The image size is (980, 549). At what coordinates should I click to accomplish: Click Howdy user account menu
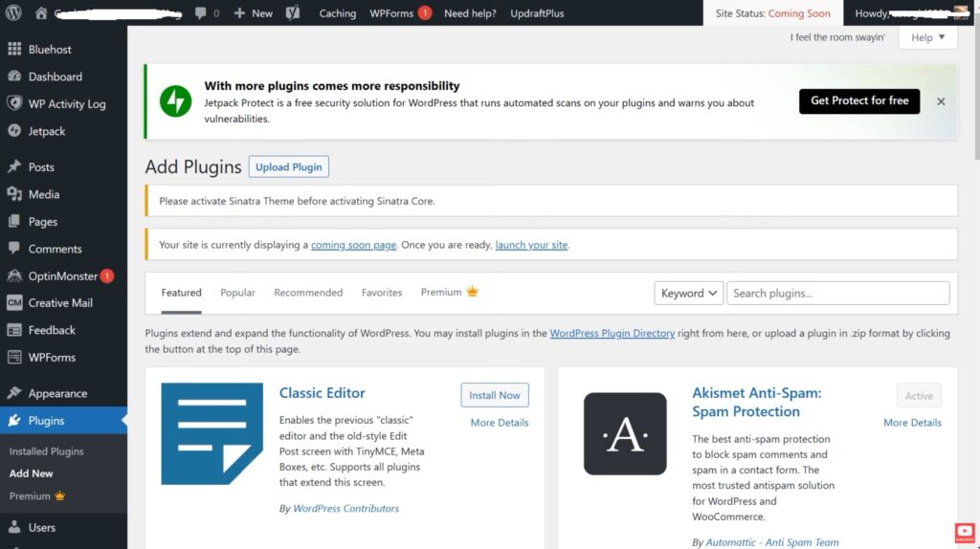pyautogui.click(x=911, y=13)
